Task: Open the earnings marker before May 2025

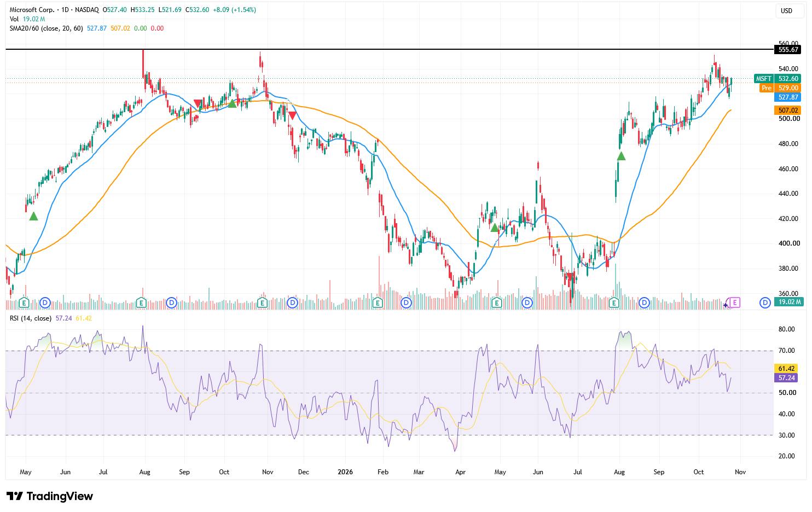Action: pos(24,302)
